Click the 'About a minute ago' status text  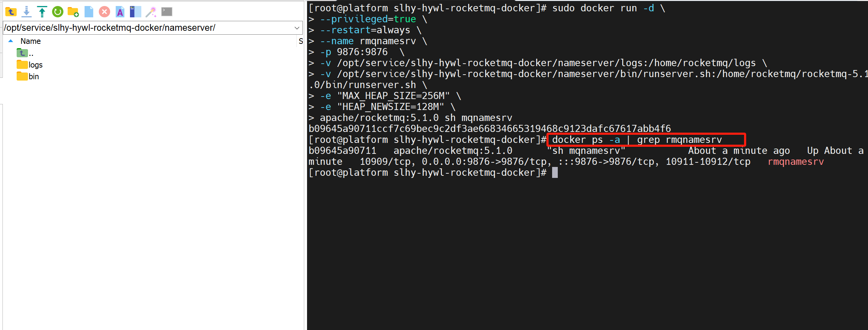(739, 151)
